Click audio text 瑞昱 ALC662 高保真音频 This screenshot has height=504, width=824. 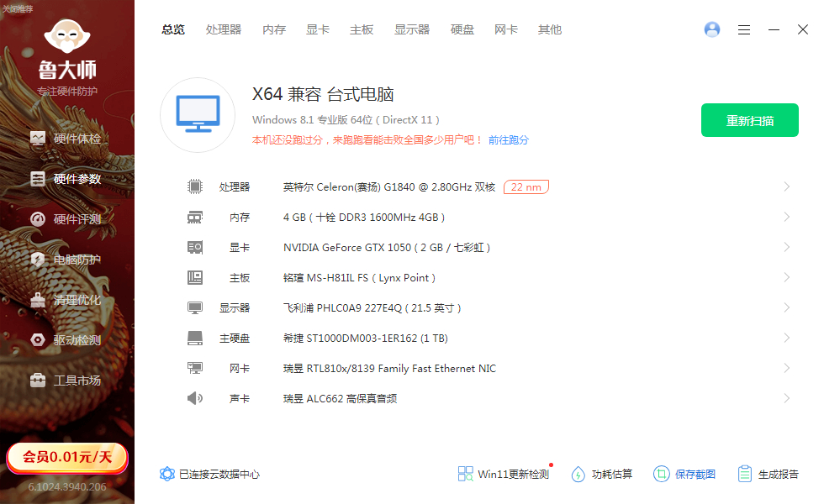[340, 399]
